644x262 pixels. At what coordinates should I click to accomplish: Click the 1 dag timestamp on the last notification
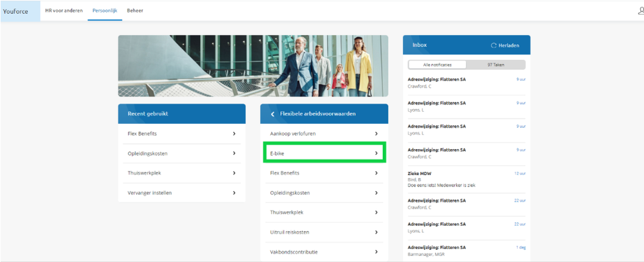tap(521, 247)
